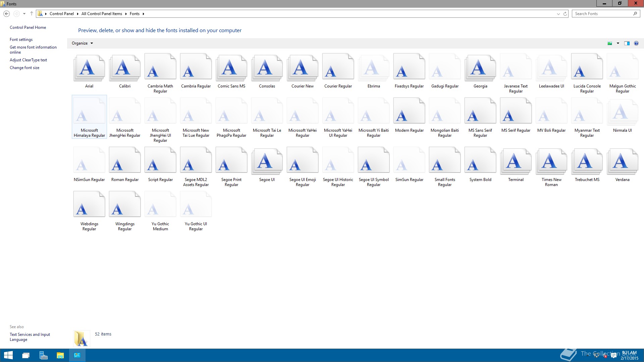Select Small Fonts Regular font icon
Viewport: 644px width, 362px height.
click(445, 160)
